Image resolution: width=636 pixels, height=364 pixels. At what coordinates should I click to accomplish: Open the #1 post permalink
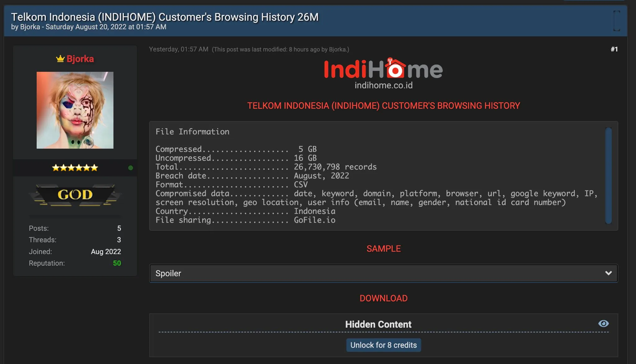[x=614, y=49]
